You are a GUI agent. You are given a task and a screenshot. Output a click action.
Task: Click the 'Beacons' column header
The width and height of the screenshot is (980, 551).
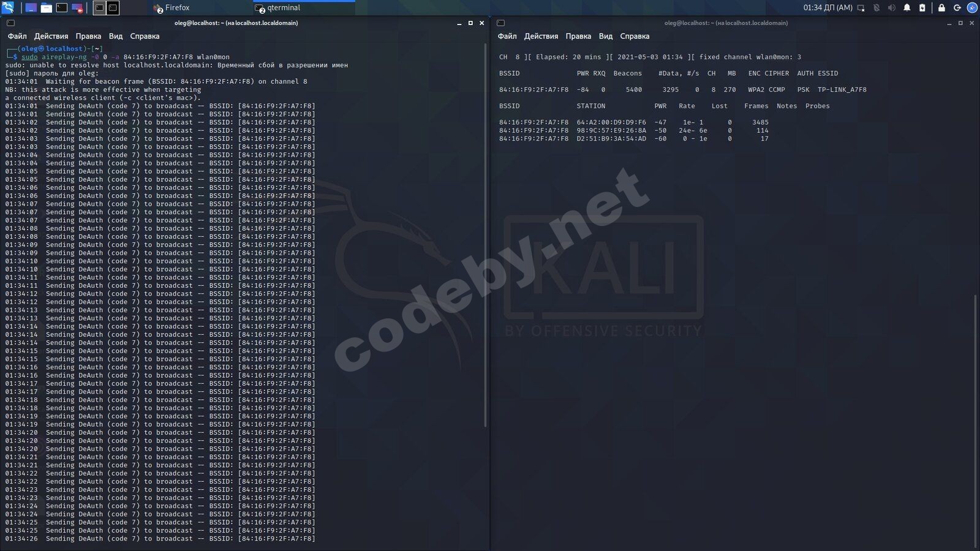coord(628,73)
